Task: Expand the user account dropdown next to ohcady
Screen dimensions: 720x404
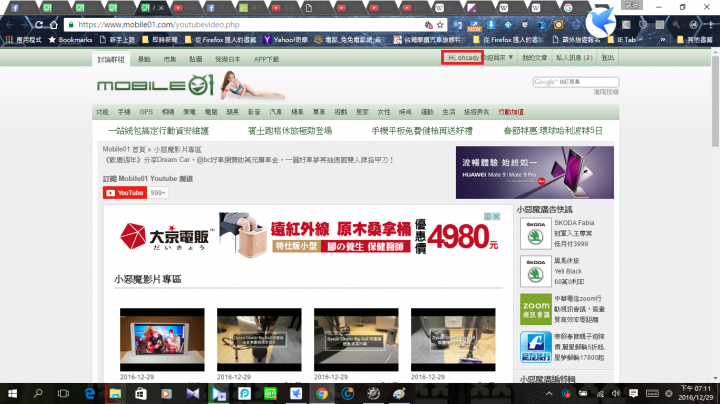Action: tap(510, 57)
